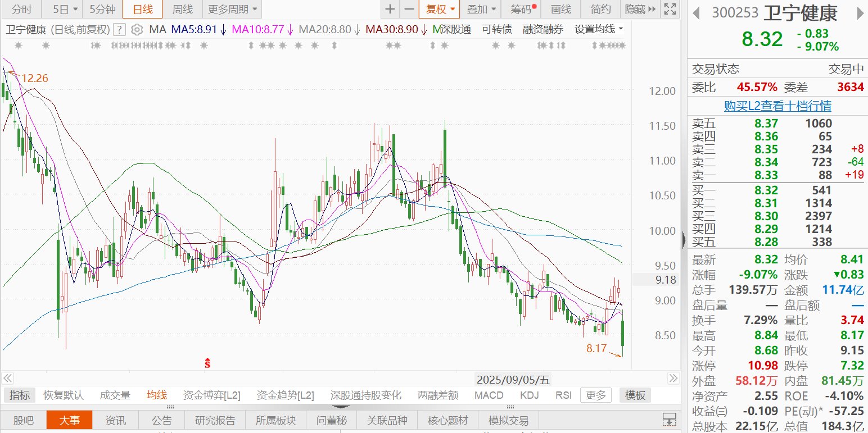Collapse the right quote panel via splitter handle
Viewport: 868px width, 433px height.
coord(684,240)
